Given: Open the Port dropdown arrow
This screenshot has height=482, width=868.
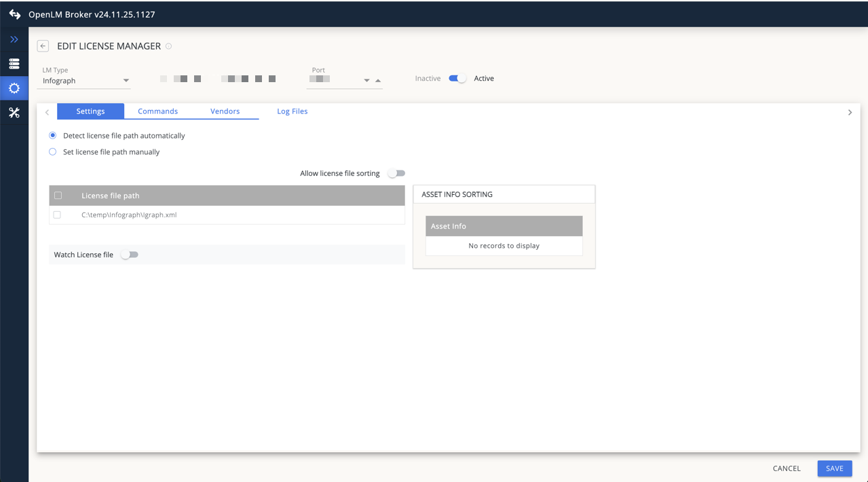Looking at the screenshot, I should pyautogui.click(x=366, y=79).
